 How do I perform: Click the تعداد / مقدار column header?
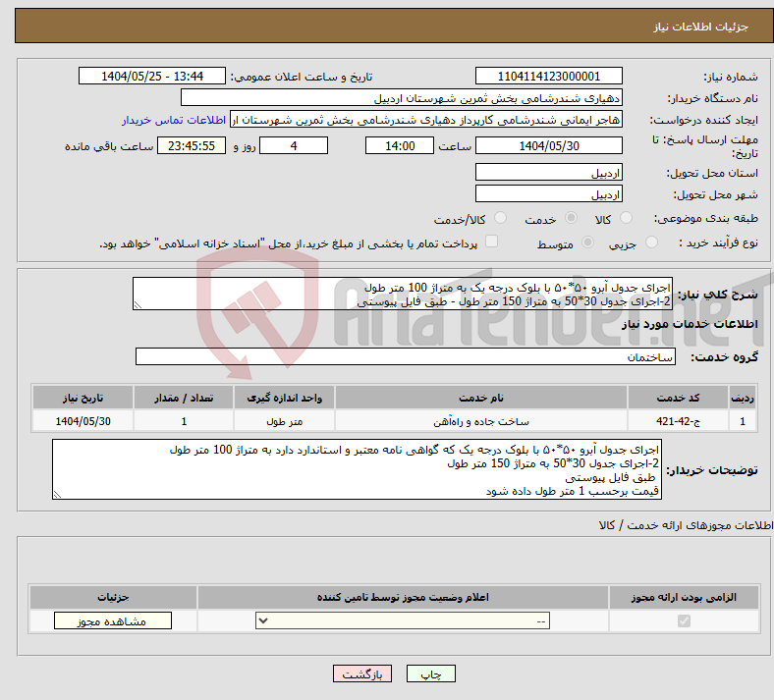184,398
